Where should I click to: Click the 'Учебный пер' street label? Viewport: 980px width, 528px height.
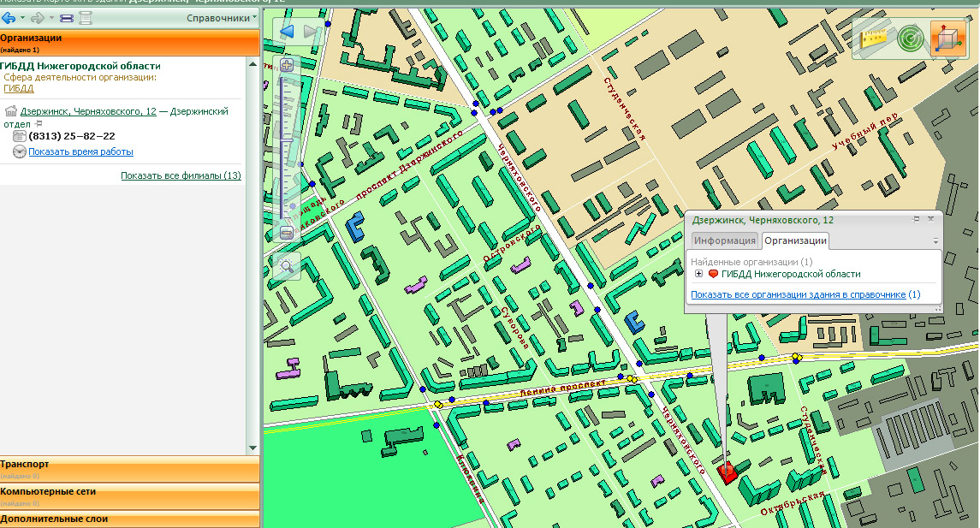pyautogui.click(x=865, y=131)
